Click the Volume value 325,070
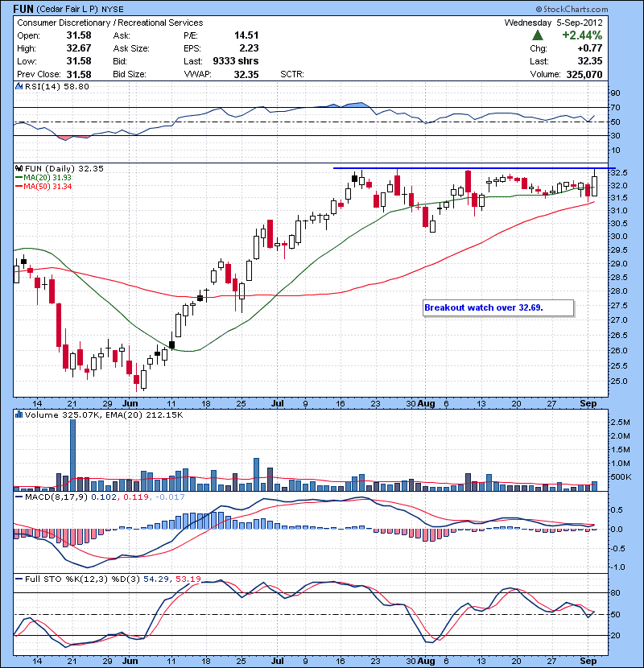The width and height of the screenshot is (644, 668). [x=584, y=75]
